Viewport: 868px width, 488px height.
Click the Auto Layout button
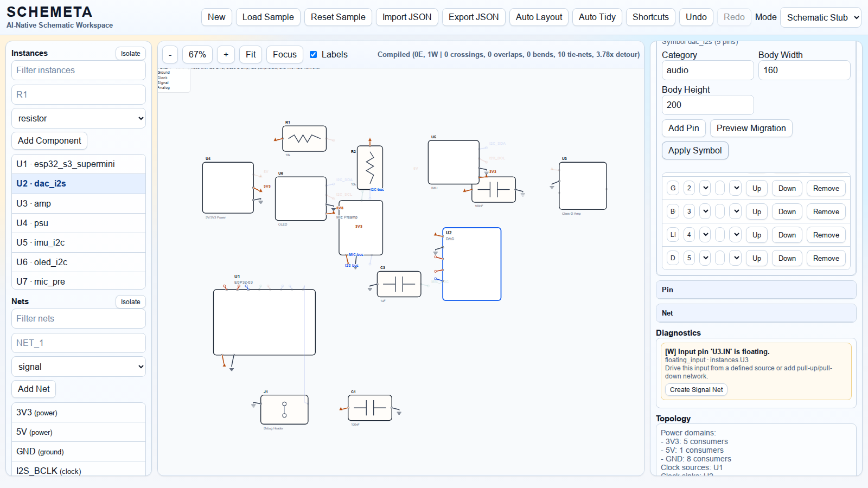(539, 17)
